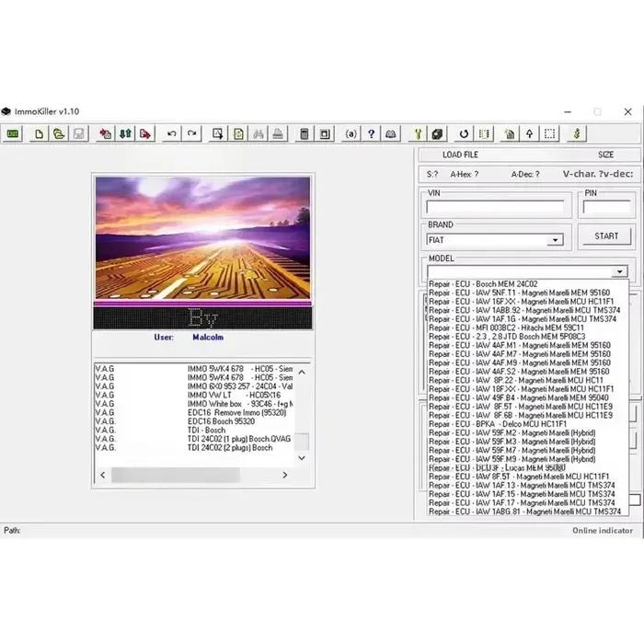Click the green chip icon in toolbar

click(13, 134)
